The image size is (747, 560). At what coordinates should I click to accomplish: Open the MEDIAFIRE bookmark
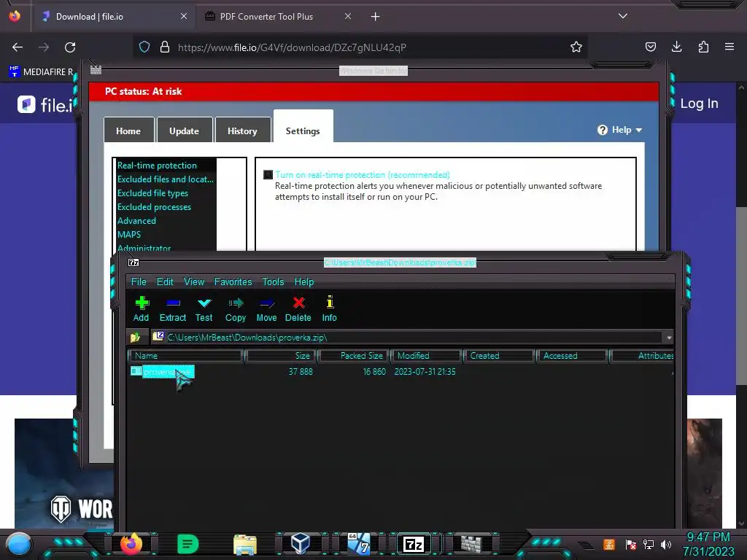coord(42,71)
